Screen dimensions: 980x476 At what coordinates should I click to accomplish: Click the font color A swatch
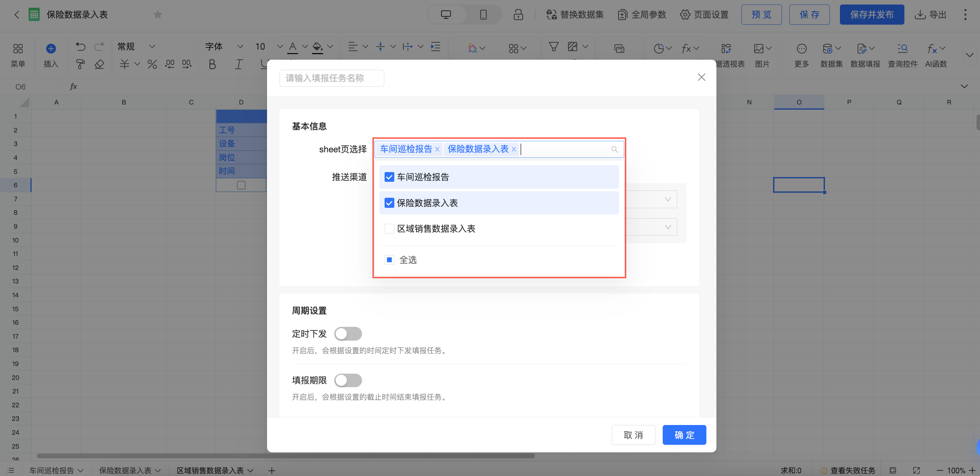[x=293, y=47]
